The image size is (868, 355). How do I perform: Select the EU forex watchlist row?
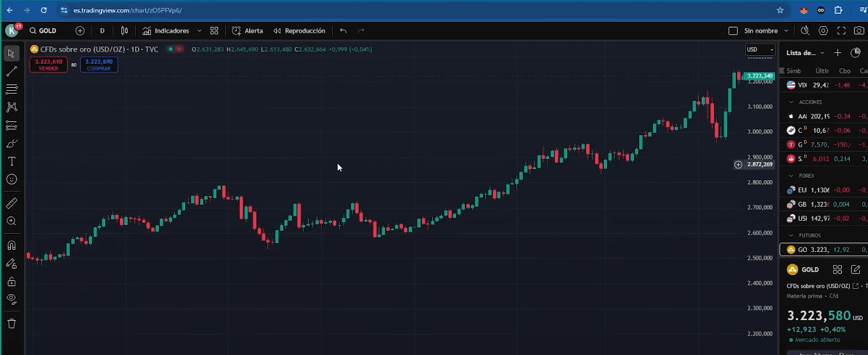pyautogui.click(x=824, y=190)
